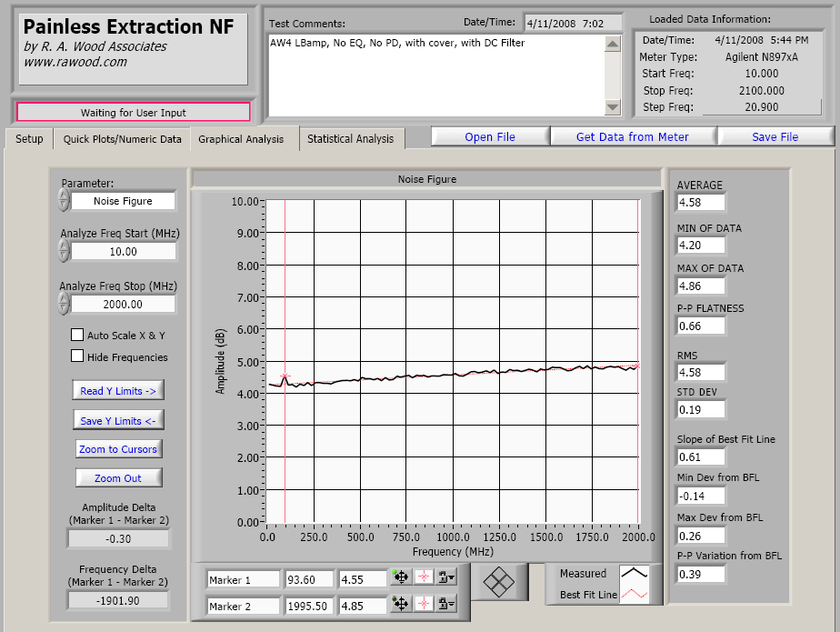Image resolution: width=840 pixels, height=632 pixels.
Task: Click Slope of Best Fit Line value 0.61
Action: pyautogui.click(x=701, y=456)
